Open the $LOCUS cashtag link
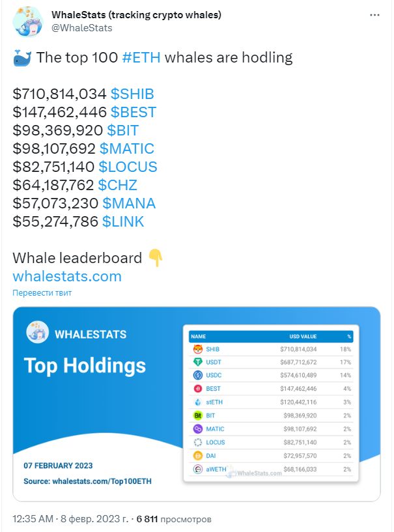Image resolution: width=394 pixels, height=532 pixels. [128, 167]
